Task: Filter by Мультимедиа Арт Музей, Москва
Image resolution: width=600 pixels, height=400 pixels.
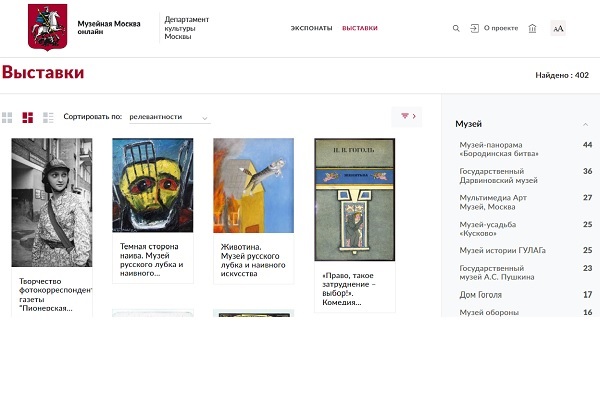Action: (x=493, y=202)
